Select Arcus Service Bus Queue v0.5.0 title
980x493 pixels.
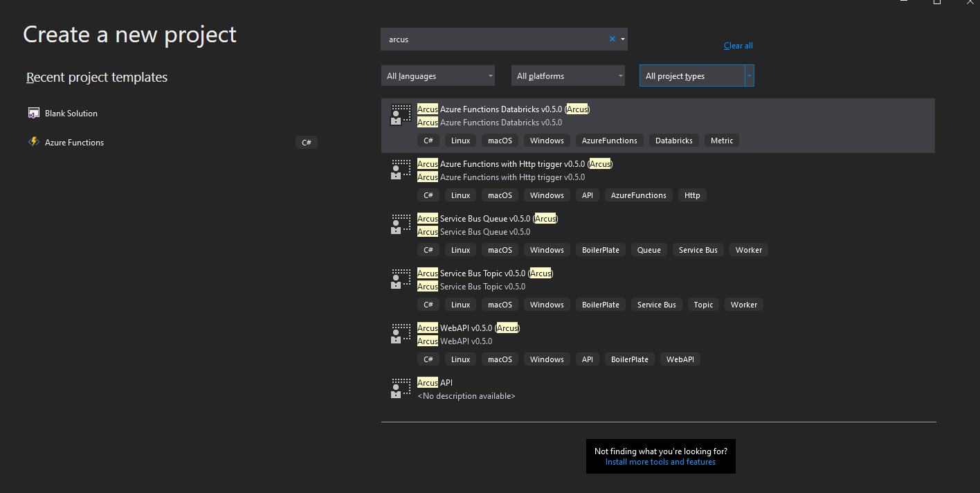[487, 219]
